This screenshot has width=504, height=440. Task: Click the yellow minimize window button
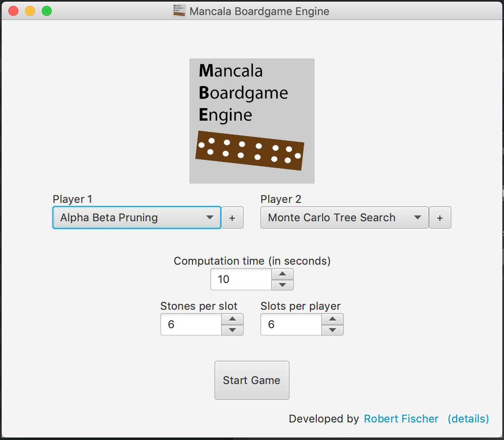coord(30,11)
